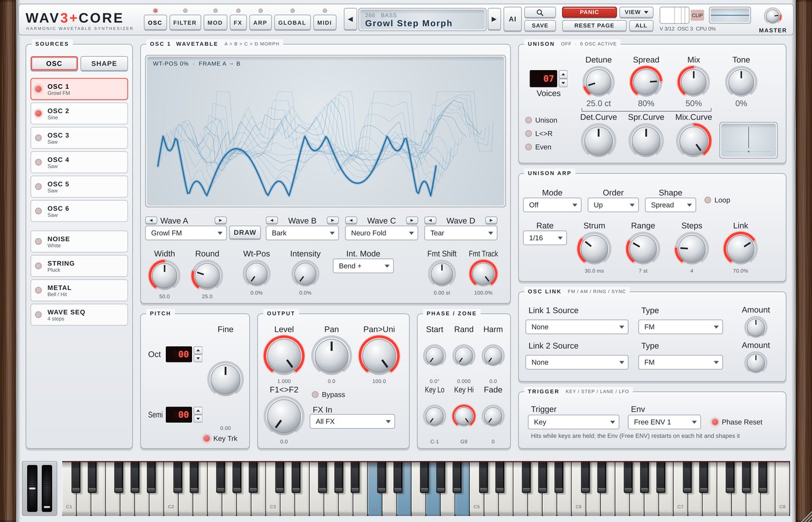812x522 pixels.
Task: Select next Wave A shape arrow
Action: pos(220,220)
